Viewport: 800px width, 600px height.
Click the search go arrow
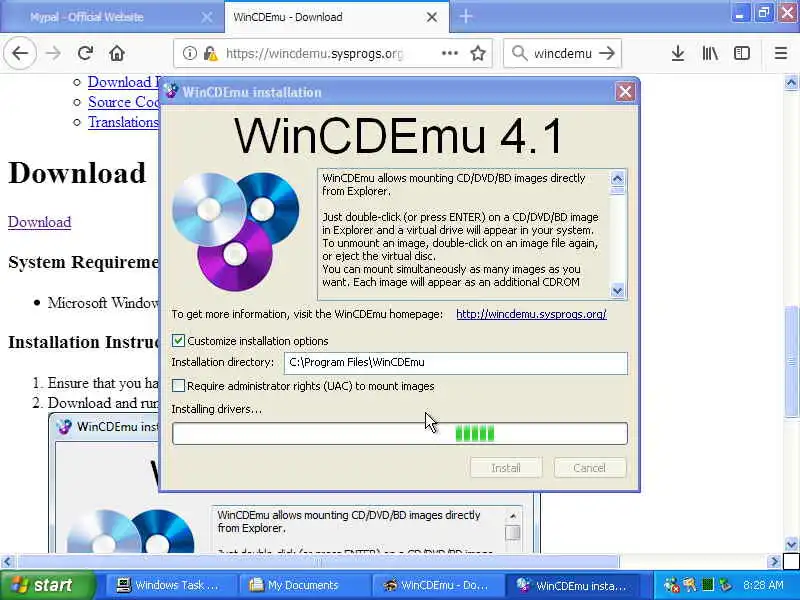607,53
